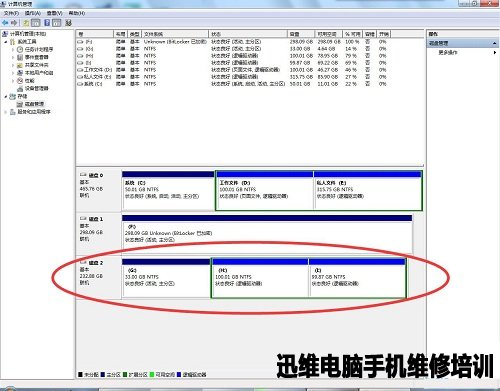
Task: Open the 帮助(H) menu
Action: pyautogui.click(x=77, y=13)
